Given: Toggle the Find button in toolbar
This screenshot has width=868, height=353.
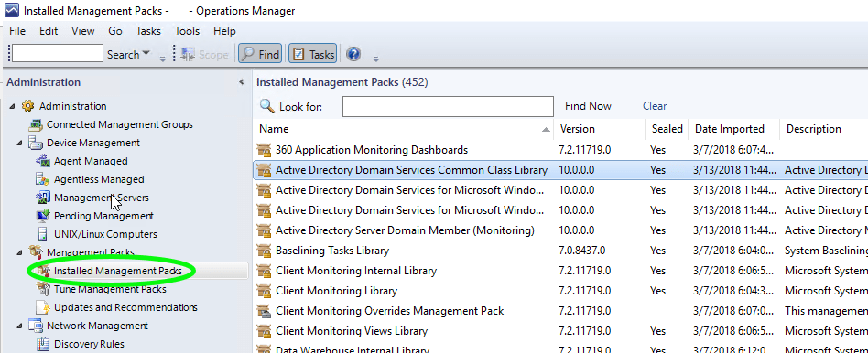Looking at the screenshot, I should 260,54.
